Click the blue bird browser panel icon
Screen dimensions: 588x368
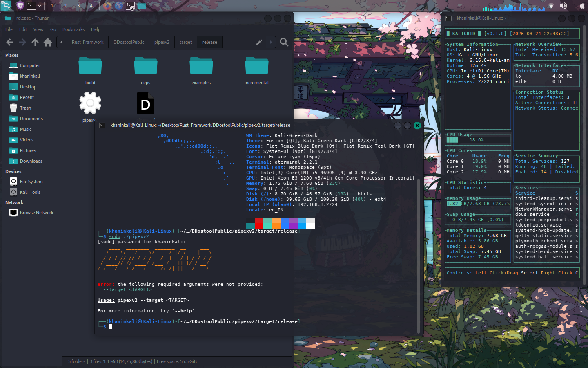coord(118,6)
